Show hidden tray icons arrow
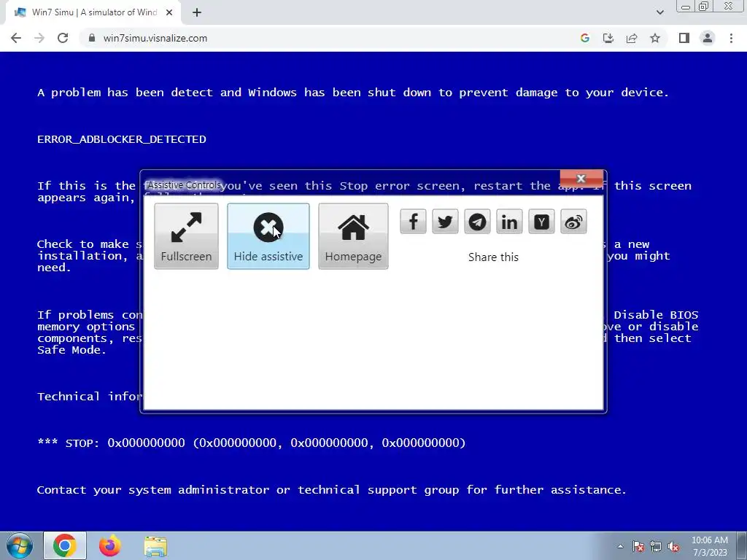 tap(620, 546)
